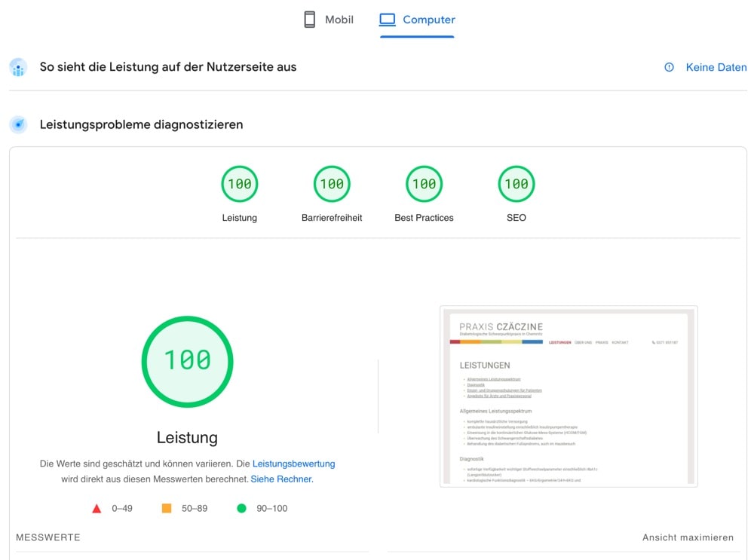
Task: Open the Leistungsbewertung link
Action: click(x=293, y=464)
